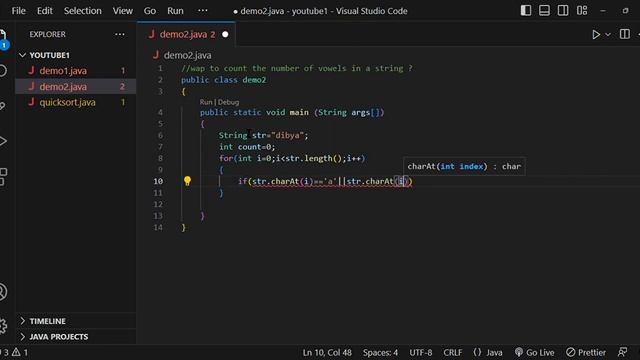This screenshot has height=360, width=640.
Task: Close the demo2.java tab via unsaved dot
Action: coord(225,35)
